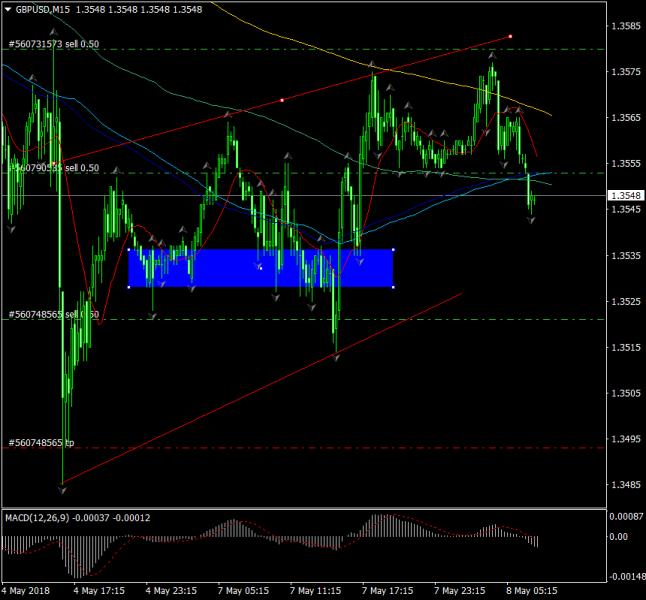This screenshot has height=600, width=646.
Task: Click the GBPUSD,M15 chart title text
Action: pyautogui.click(x=42, y=9)
